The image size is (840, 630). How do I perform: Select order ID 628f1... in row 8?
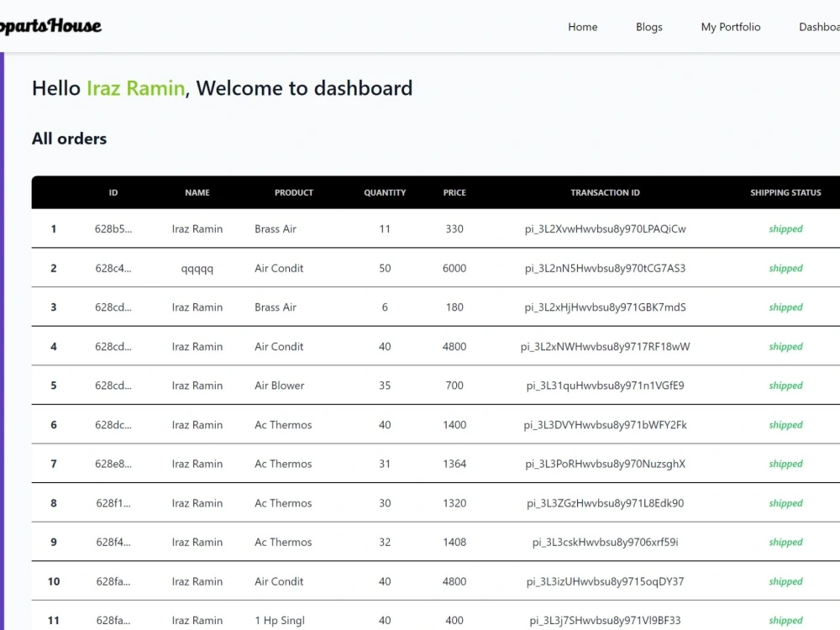[x=113, y=503]
